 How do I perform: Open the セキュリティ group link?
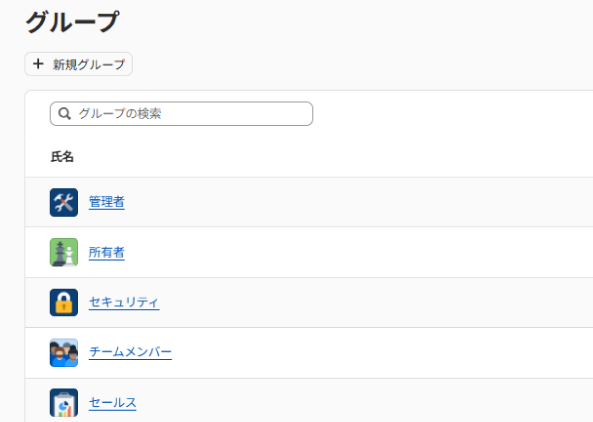124,302
